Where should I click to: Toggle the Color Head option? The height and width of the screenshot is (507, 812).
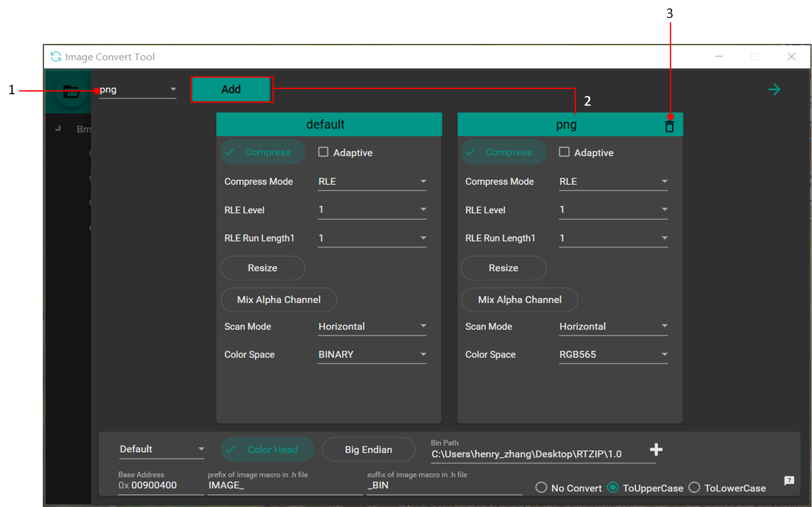[x=267, y=450]
